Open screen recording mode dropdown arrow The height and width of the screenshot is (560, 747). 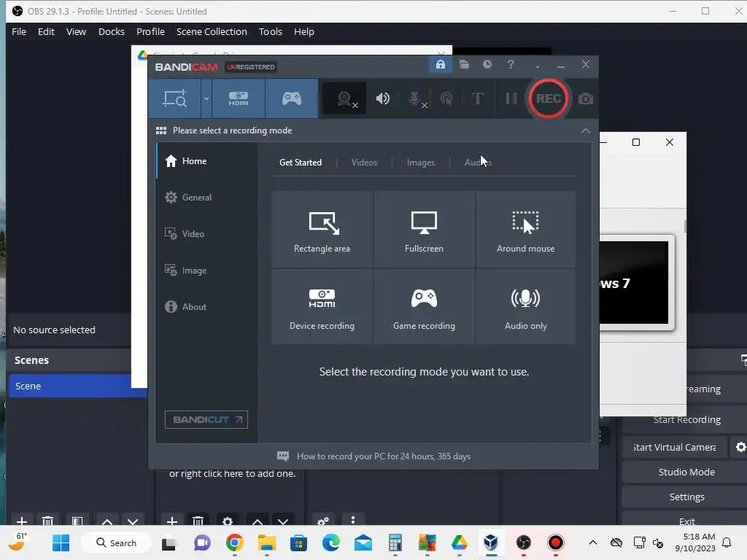click(206, 98)
